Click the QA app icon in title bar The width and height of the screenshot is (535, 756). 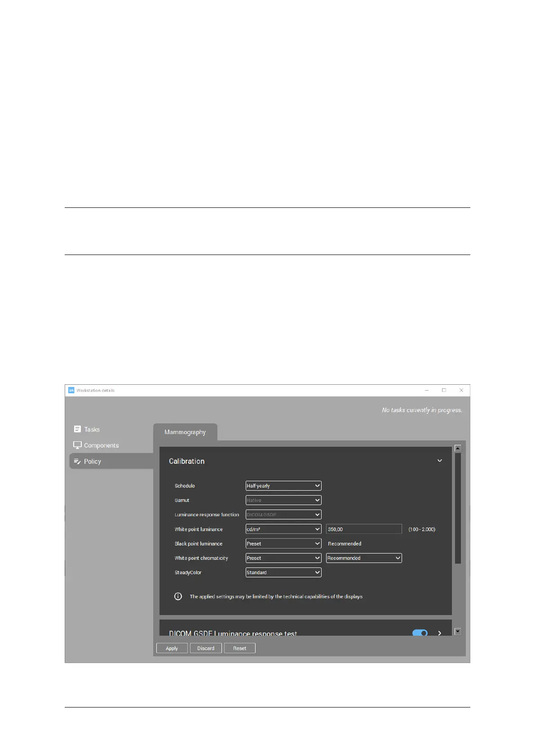(71, 391)
